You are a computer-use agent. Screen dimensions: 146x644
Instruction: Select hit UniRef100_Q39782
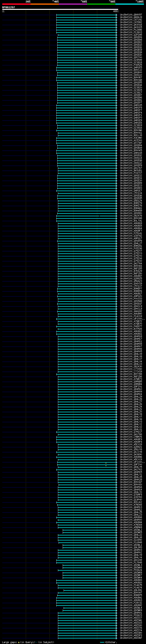(131, 236)
